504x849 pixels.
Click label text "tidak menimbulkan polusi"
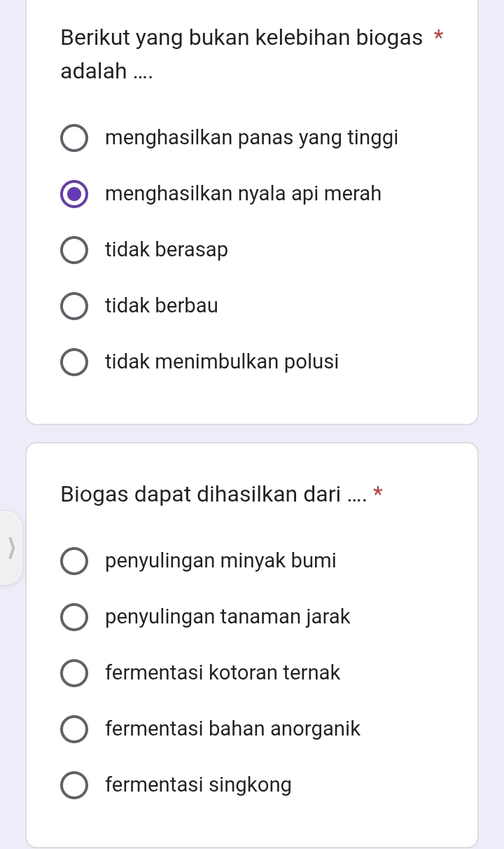(x=222, y=362)
